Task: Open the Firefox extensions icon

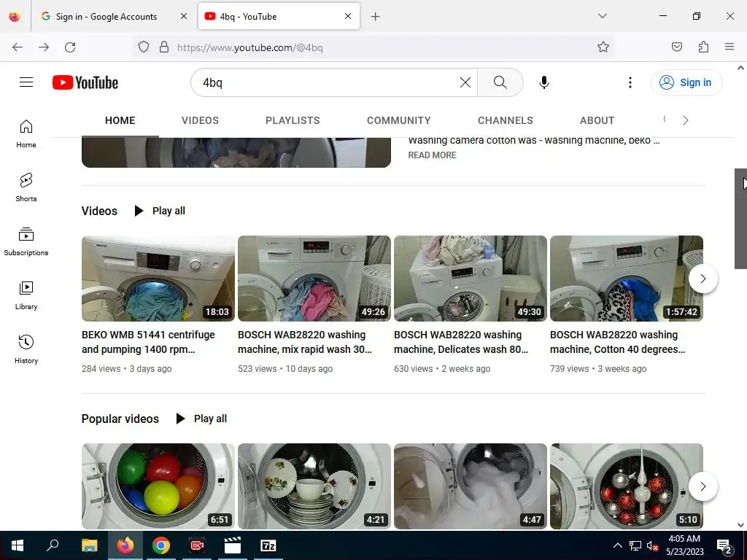Action: point(704,47)
